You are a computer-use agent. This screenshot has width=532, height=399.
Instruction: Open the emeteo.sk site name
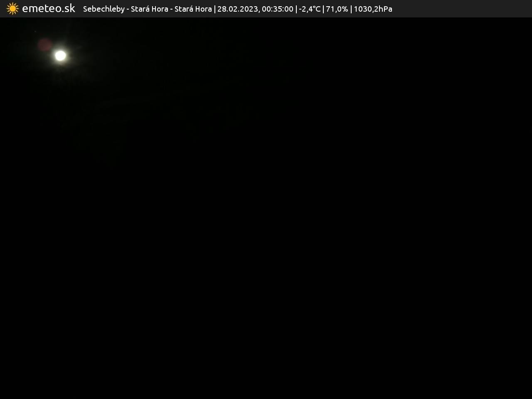(49, 9)
